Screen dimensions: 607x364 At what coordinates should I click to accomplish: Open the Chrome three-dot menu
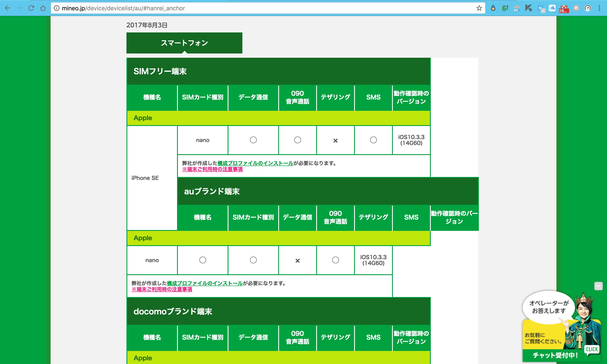pyautogui.click(x=599, y=8)
